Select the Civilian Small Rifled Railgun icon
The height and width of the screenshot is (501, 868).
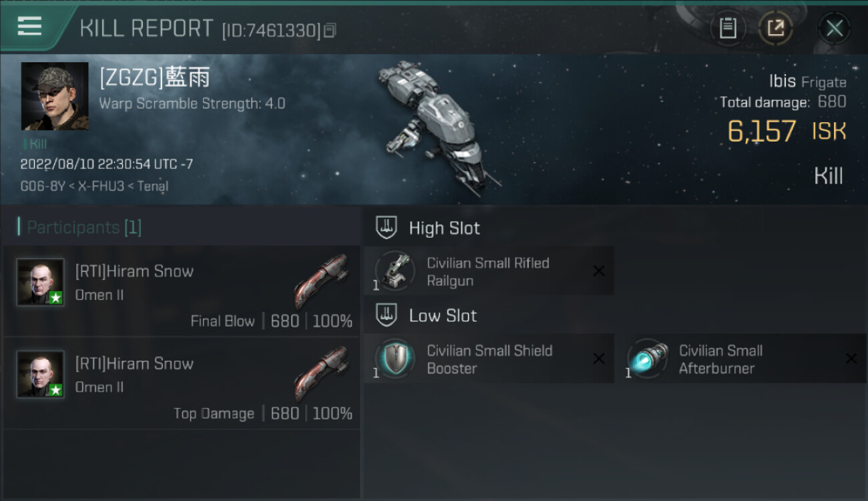(x=395, y=272)
